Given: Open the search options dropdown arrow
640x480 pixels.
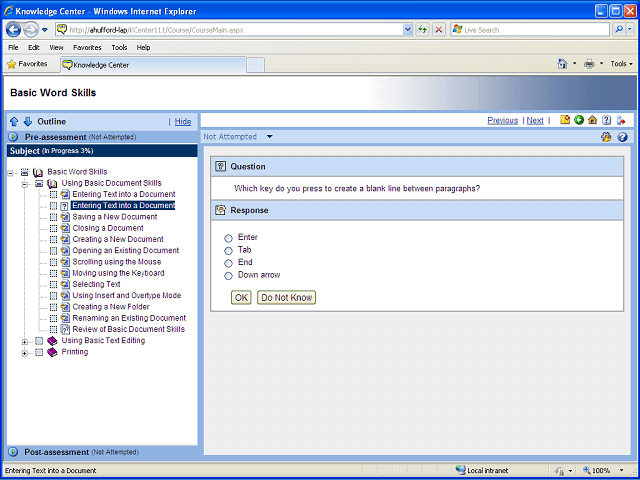Looking at the screenshot, I should [630, 29].
